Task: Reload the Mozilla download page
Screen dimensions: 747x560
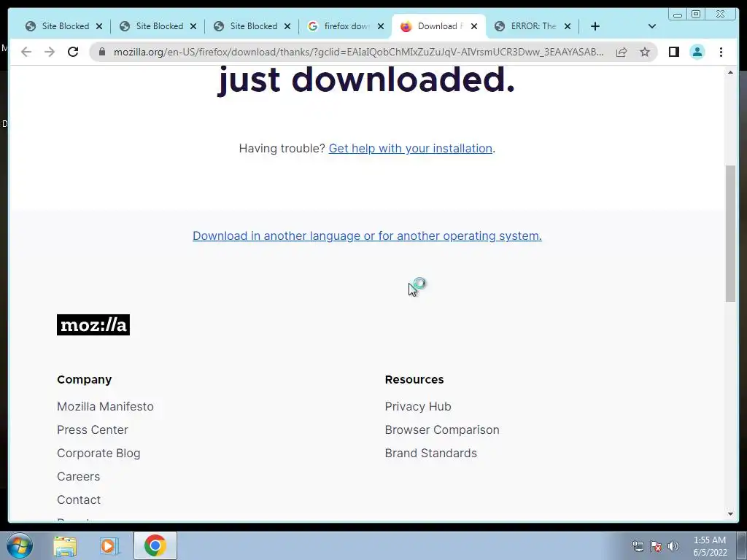Action: [x=73, y=52]
